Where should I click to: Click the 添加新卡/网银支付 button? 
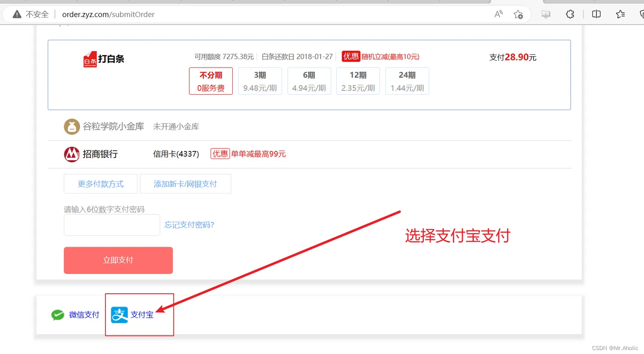pos(185,184)
